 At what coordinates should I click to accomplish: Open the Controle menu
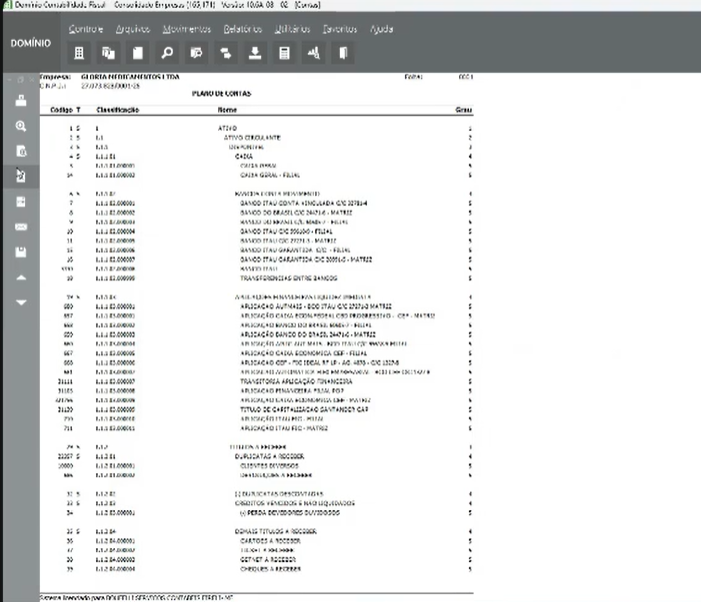coord(86,29)
